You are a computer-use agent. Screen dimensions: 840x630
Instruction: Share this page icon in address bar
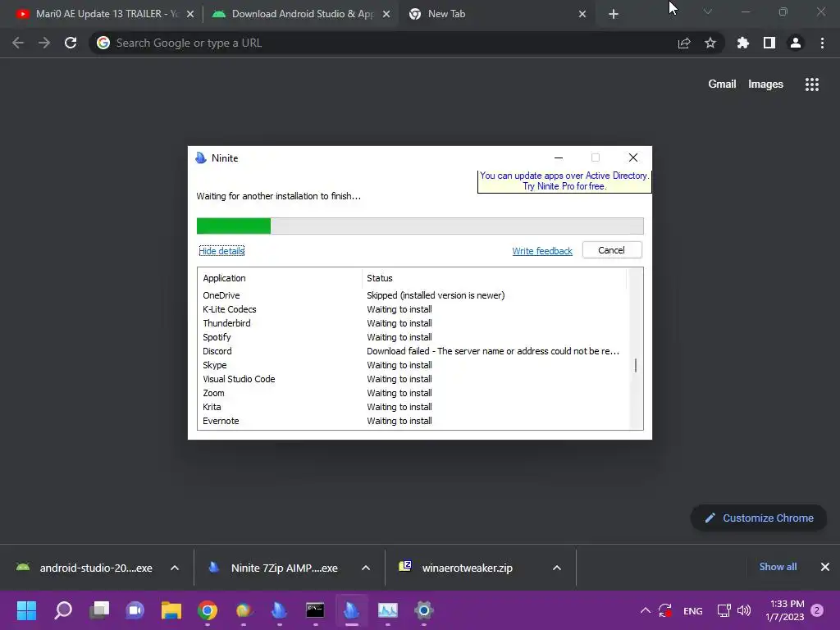(x=684, y=43)
